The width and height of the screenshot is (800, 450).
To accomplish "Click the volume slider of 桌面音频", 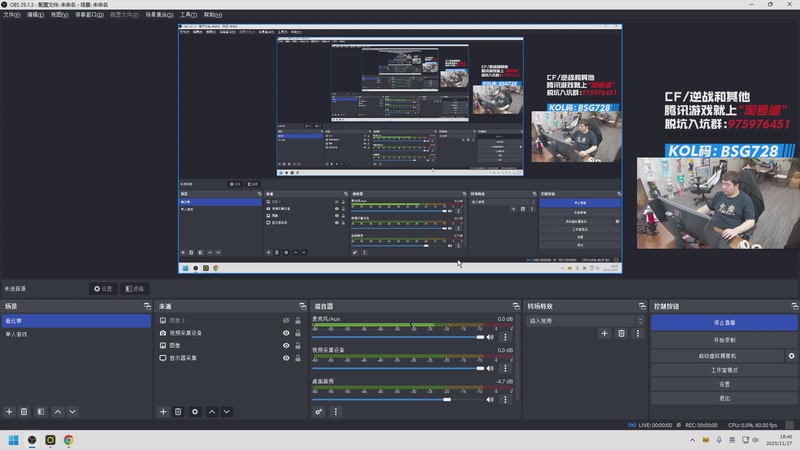I will pyautogui.click(x=398, y=399).
